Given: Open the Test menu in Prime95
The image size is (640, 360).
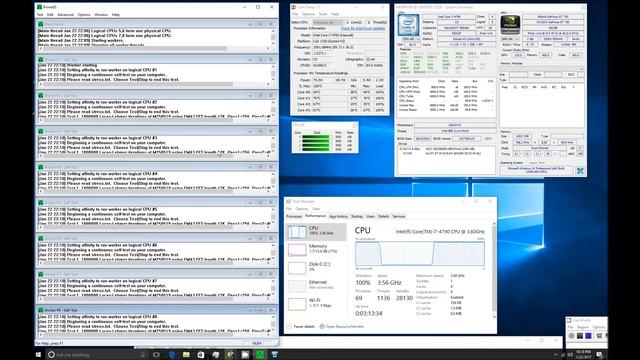Looking at the screenshot, I should (40, 15).
